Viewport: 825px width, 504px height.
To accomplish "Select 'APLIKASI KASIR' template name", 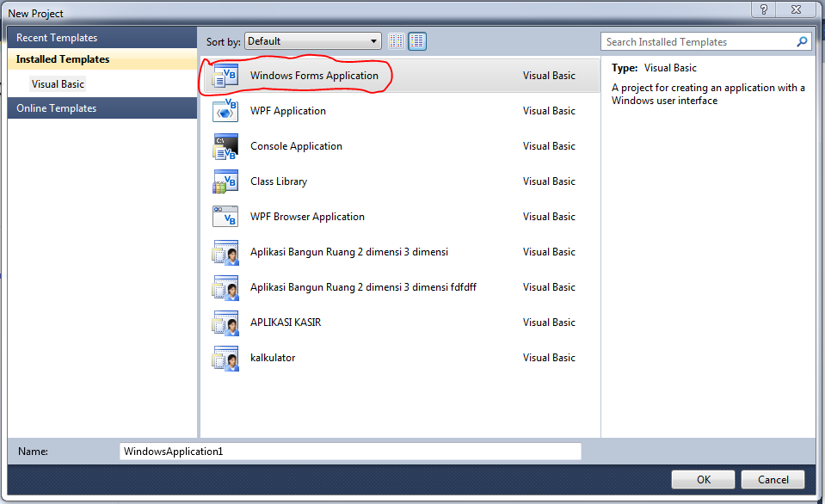I will pyautogui.click(x=285, y=323).
